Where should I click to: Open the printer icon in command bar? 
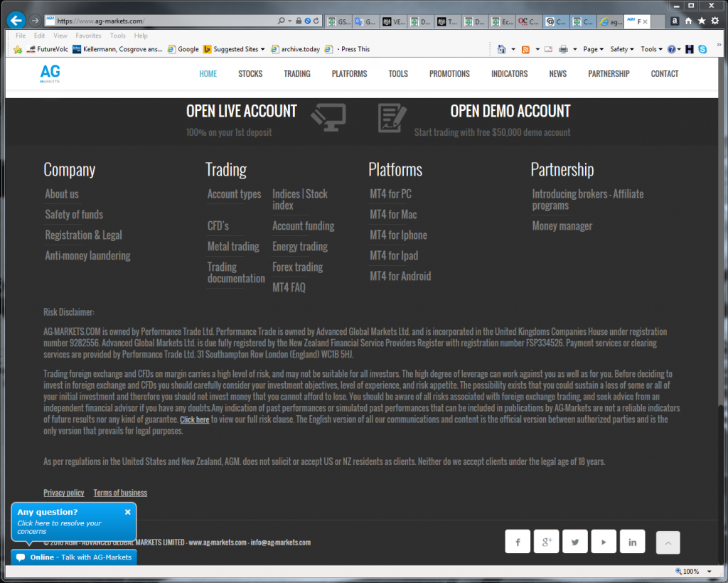[x=563, y=49]
